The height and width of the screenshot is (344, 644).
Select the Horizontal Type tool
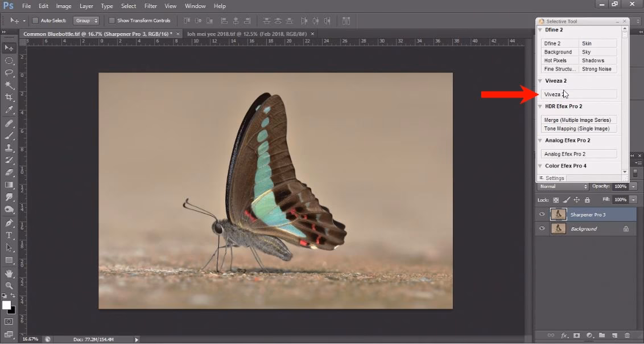click(x=8, y=235)
